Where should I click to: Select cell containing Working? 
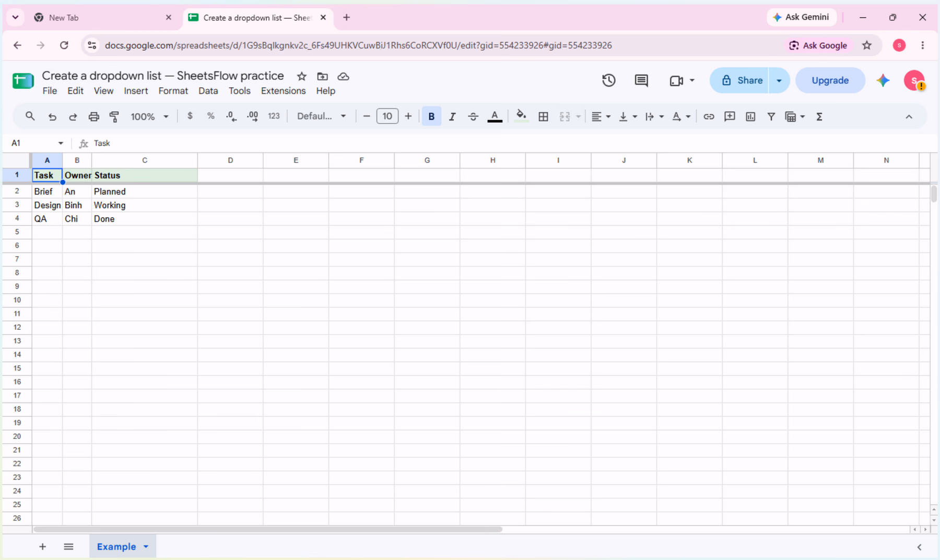[x=145, y=205]
